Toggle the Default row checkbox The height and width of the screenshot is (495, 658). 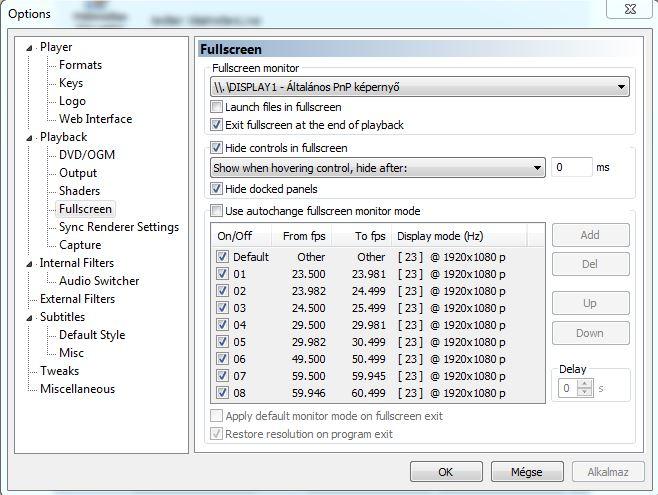click(222, 256)
